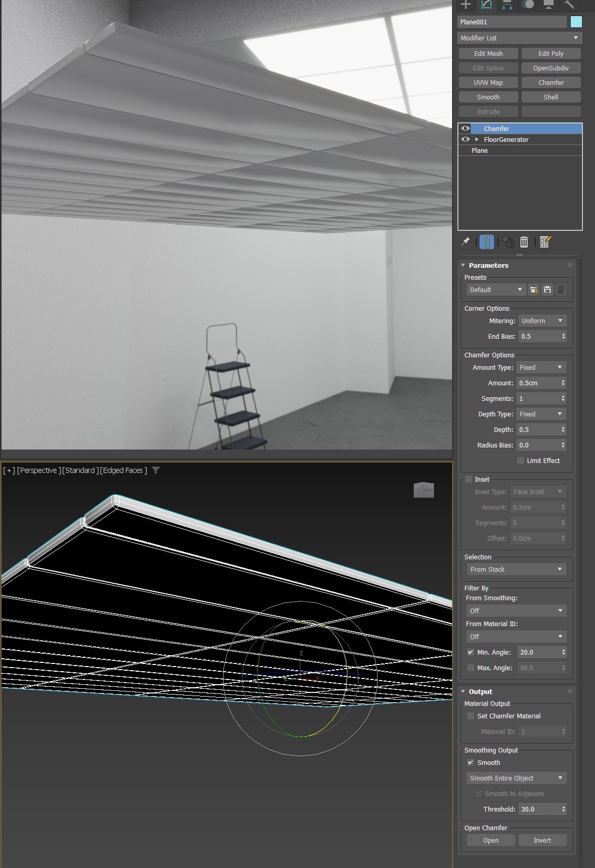Pin the modifier stack
The height and width of the screenshot is (868, 595).
(x=465, y=242)
